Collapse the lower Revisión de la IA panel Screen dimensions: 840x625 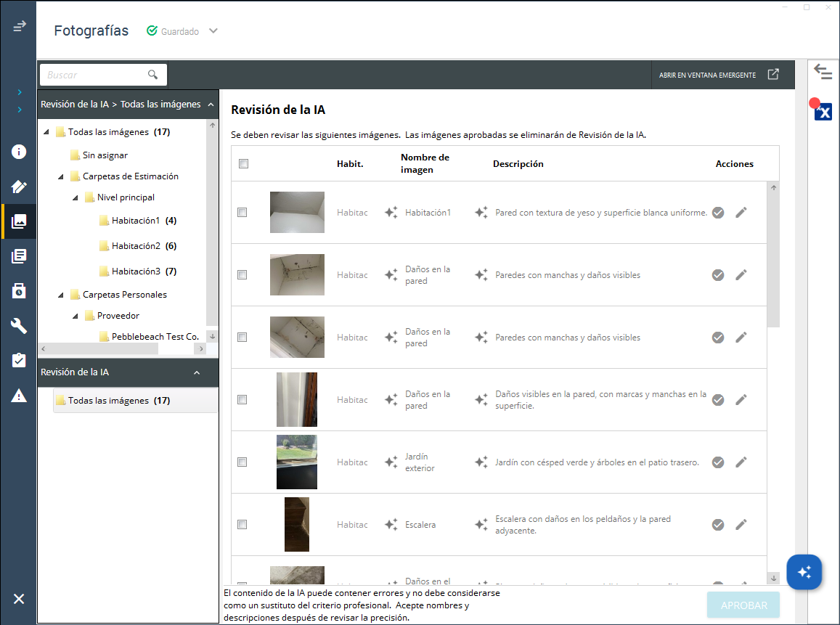tap(197, 372)
